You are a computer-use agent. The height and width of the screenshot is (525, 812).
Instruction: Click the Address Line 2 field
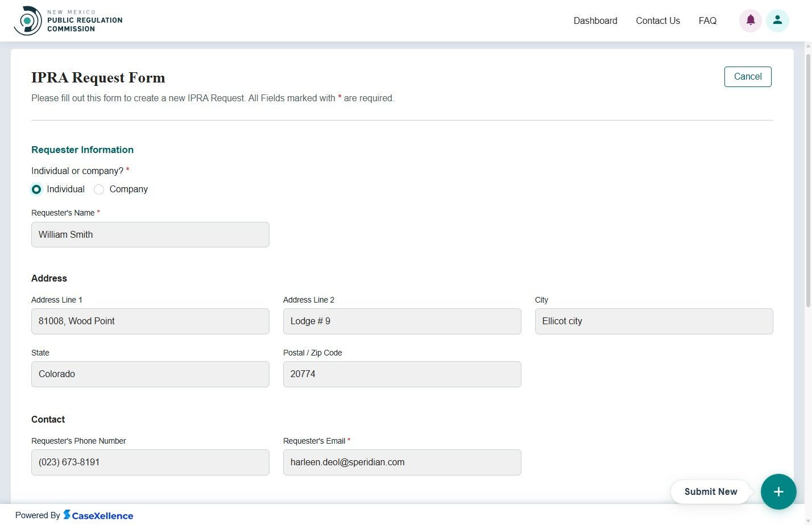[402, 321]
